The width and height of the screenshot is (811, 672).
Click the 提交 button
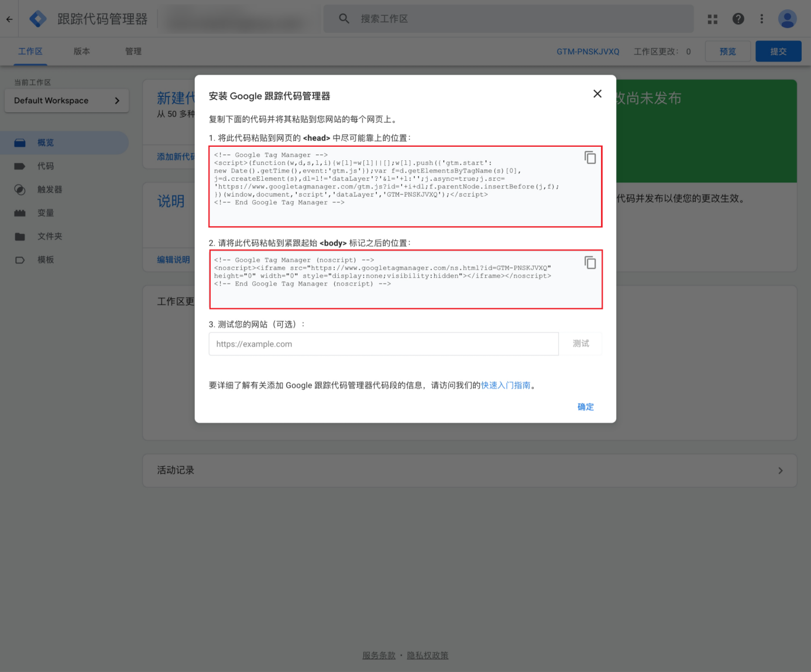[778, 51]
